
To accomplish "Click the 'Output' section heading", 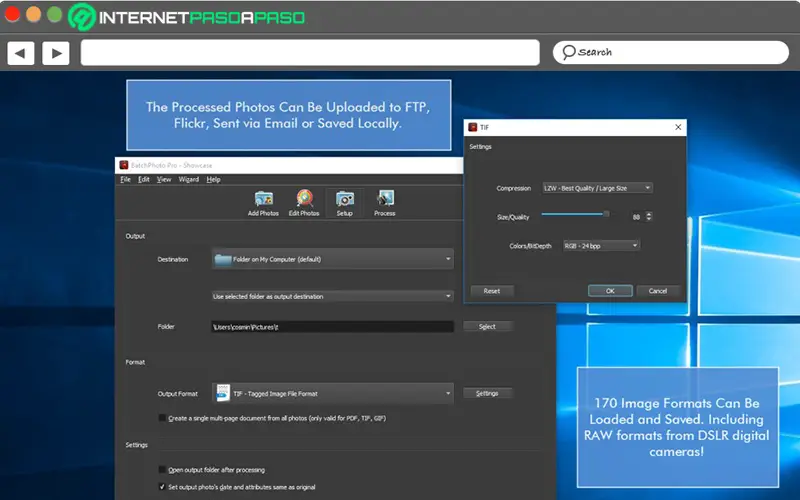I will tap(135, 236).
